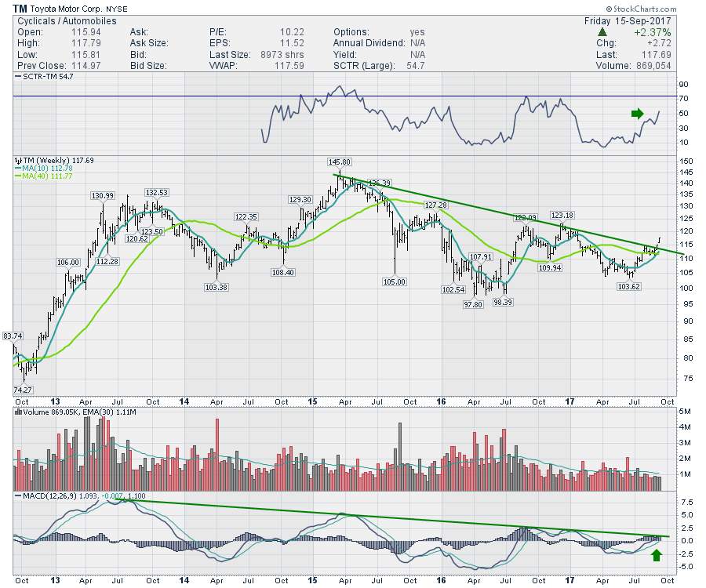Screen dimensions: 706x588
Task: Click the volume bars icon beside Volume legend
Action: (x=18, y=412)
